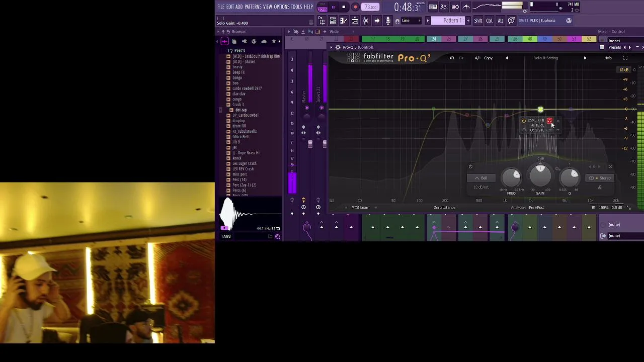The width and height of the screenshot is (644, 362).
Task: Click the Ctrl key button
Action: point(489,21)
